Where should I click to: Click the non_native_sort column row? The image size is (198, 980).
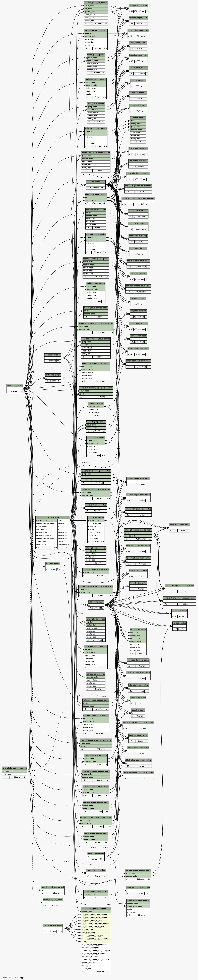tap(96, 523)
